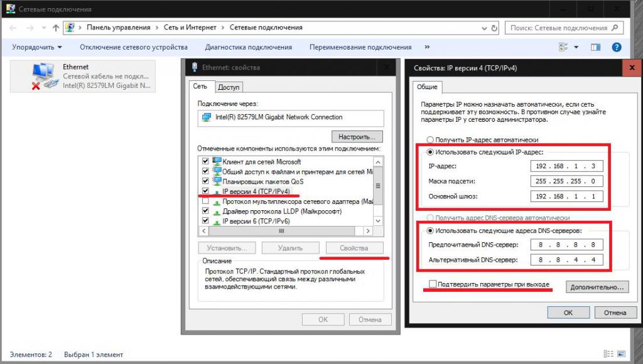This screenshot has height=364, width=643.
Task: Uncheck Драйвер протокола LLDP checkbox
Action: [205, 211]
